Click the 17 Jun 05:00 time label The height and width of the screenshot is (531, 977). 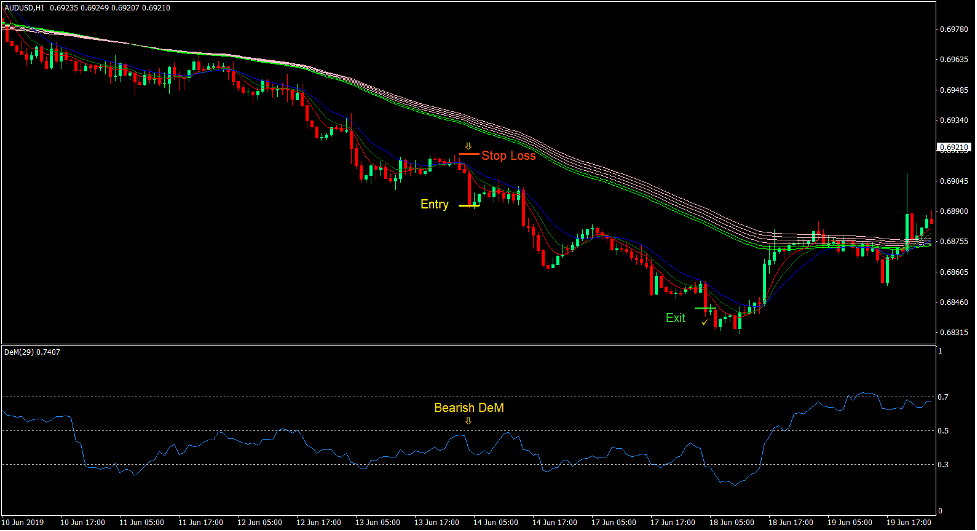[x=613, y=522]
